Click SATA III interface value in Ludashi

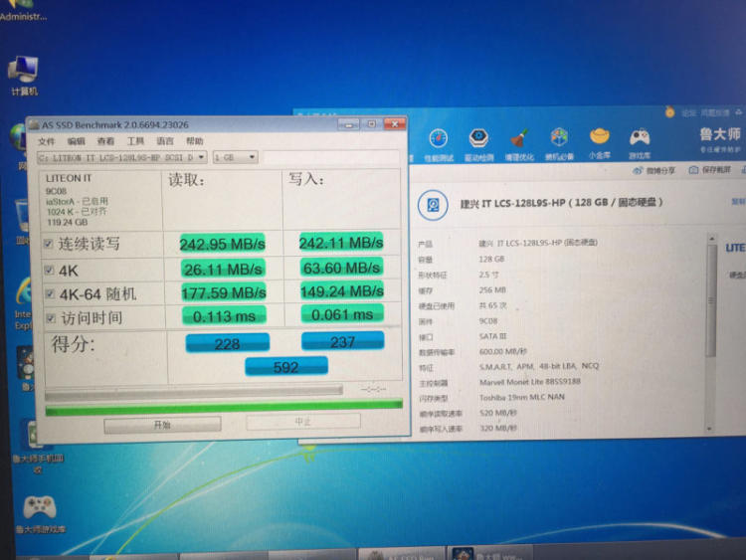pyautogui.click(x=493, y=336)
